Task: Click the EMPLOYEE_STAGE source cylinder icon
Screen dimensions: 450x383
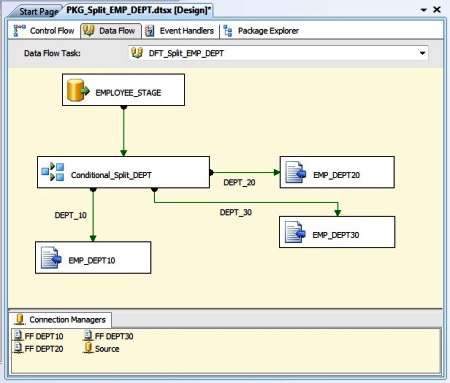Action: 78,90
